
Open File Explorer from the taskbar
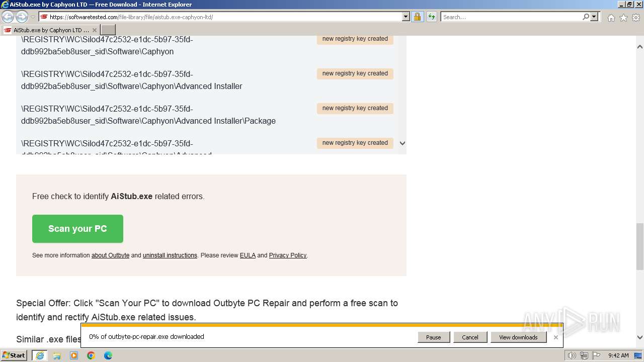click(57, 355)
